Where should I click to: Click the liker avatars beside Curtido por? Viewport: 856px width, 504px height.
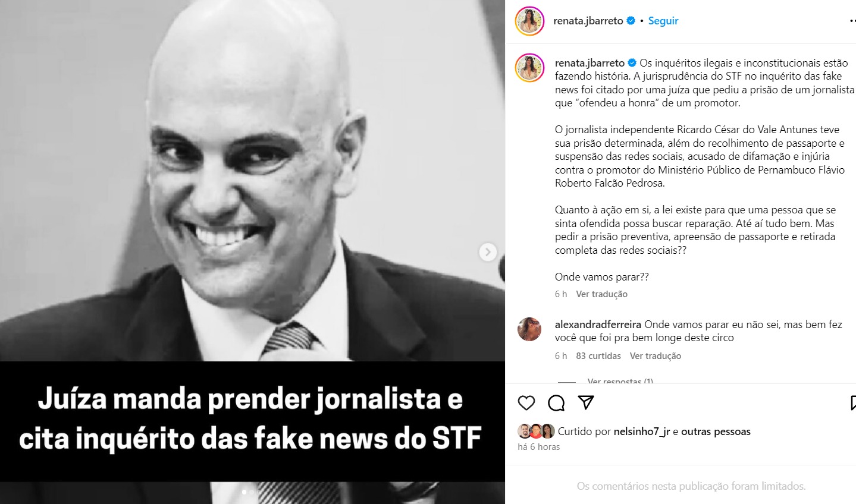536,431
